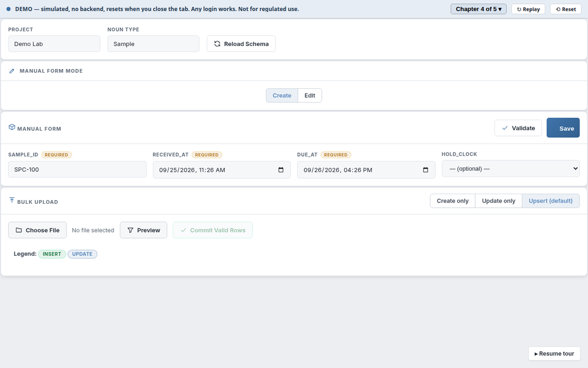The image size is (588, 368).
Task: Click the REQUIRED badge next to received_at
Action: click(207, 155)
